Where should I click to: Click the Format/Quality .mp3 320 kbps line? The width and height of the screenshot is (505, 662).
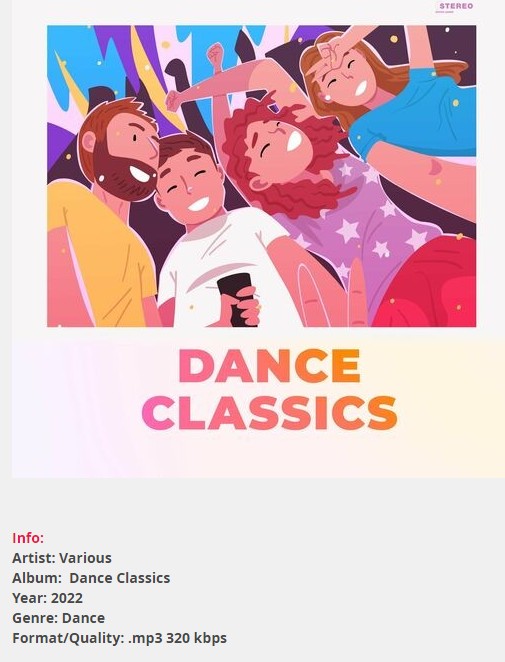coord(119,638)
